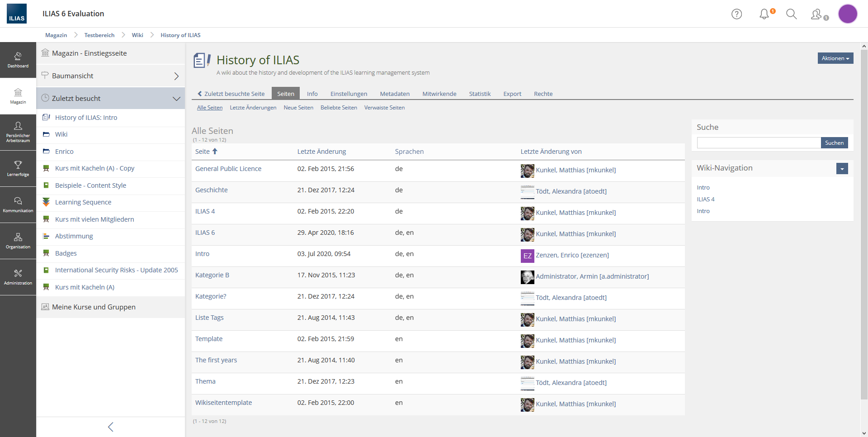868x437 pixels.
Task: Open the purple user avatar menu
Action: click(x=848, y=14)
